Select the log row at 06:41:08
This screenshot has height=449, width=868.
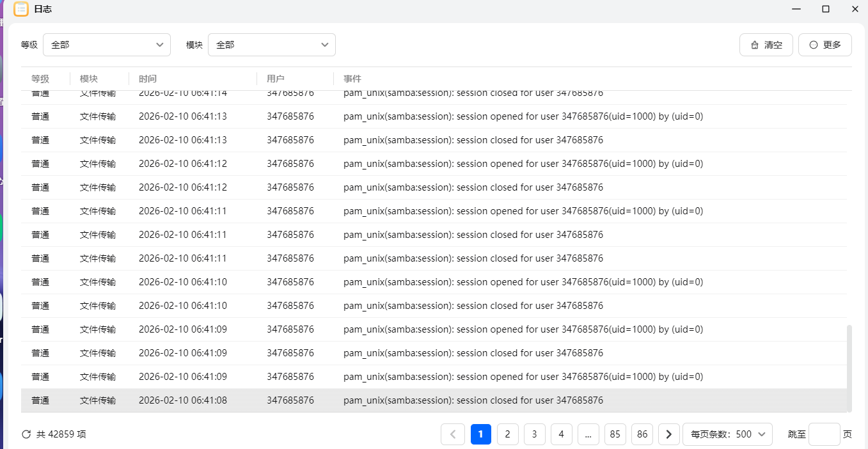click(434, 400)
